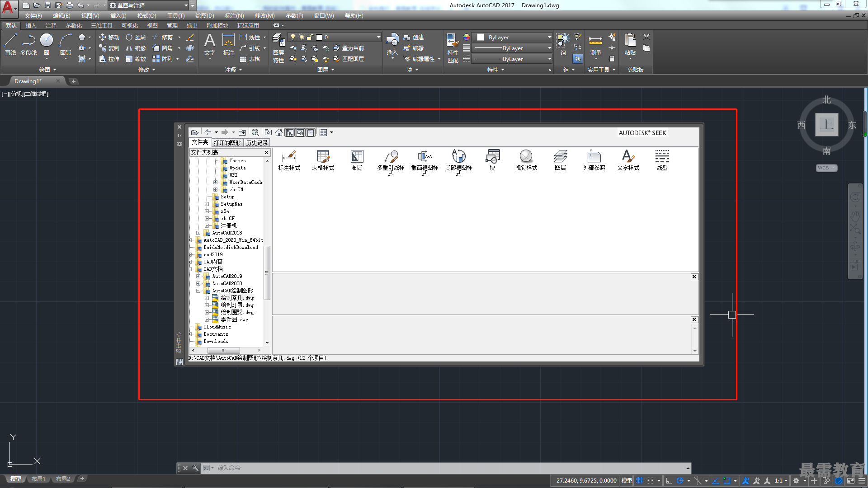Image resolution: width=868 pixels, height=488 pixels.
Task: Open Design Center views dropdown arrow
Action: [331, 132]
